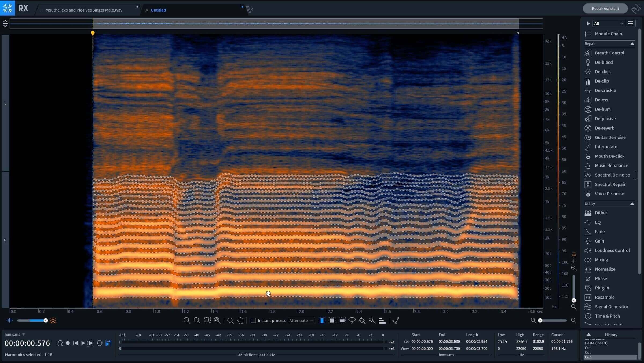Click the Phase module icon

[x=588, y=278]
